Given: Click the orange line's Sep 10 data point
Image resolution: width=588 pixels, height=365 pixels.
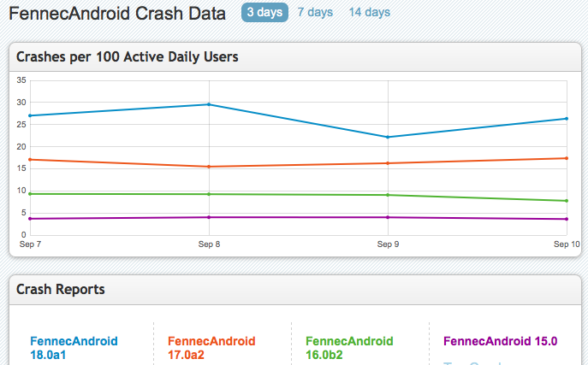Looking at the screenshot, I should click(x=567, y=158).
